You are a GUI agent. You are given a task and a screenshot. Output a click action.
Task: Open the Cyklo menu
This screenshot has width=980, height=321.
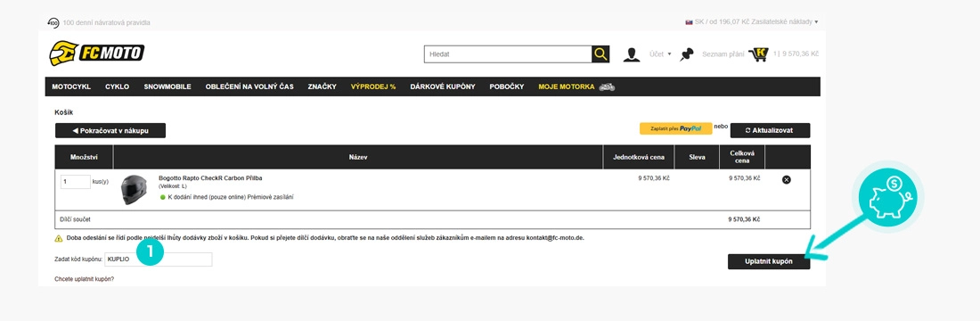coord(117,86)
